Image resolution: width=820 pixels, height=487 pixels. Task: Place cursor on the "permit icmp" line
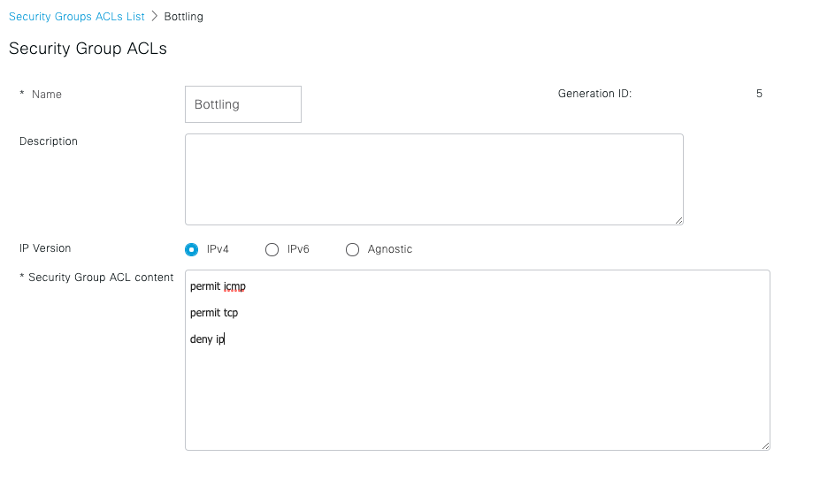click(x=218, y=287)
